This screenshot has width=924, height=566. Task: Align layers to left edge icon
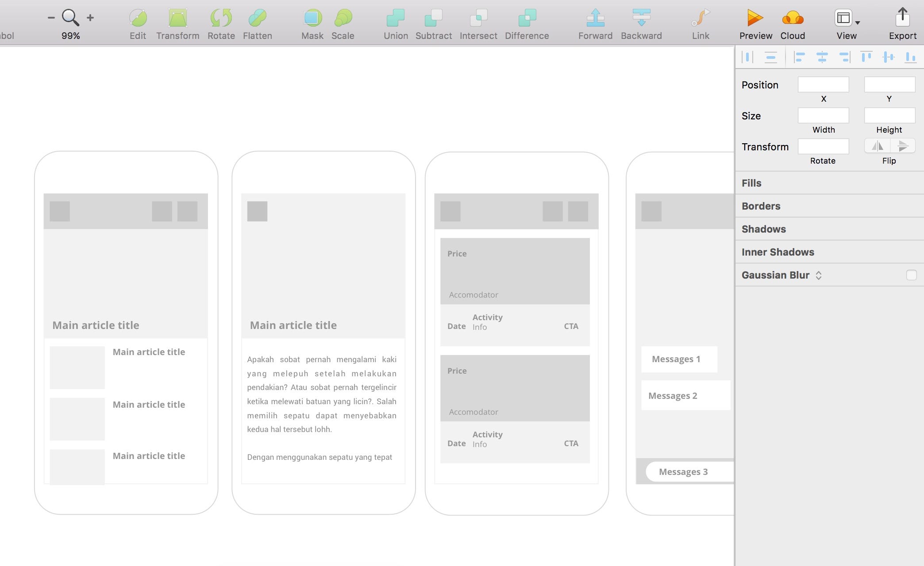799,57
